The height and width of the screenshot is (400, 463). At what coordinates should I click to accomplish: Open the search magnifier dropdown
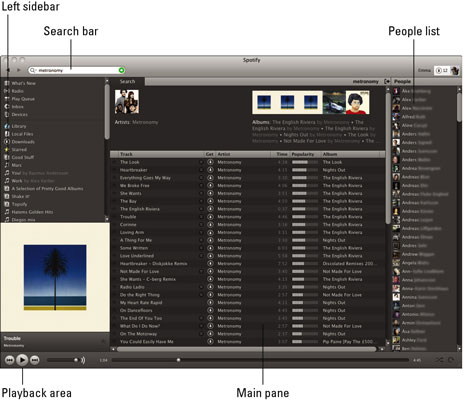pyautogui.click(x=32, y=70)
